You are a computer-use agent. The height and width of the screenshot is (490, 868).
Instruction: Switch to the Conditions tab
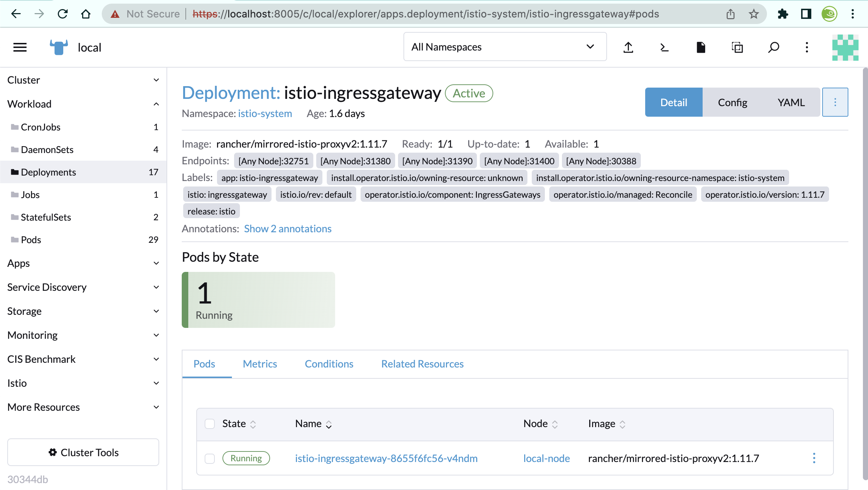329,364
